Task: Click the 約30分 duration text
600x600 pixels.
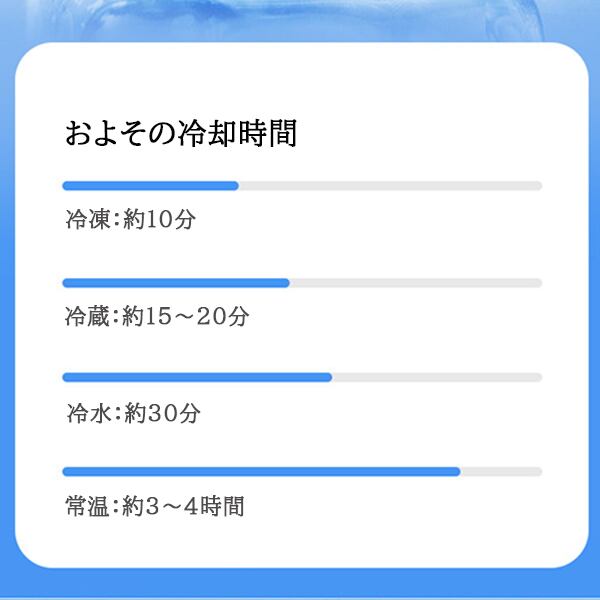Action: pos(162,413)
